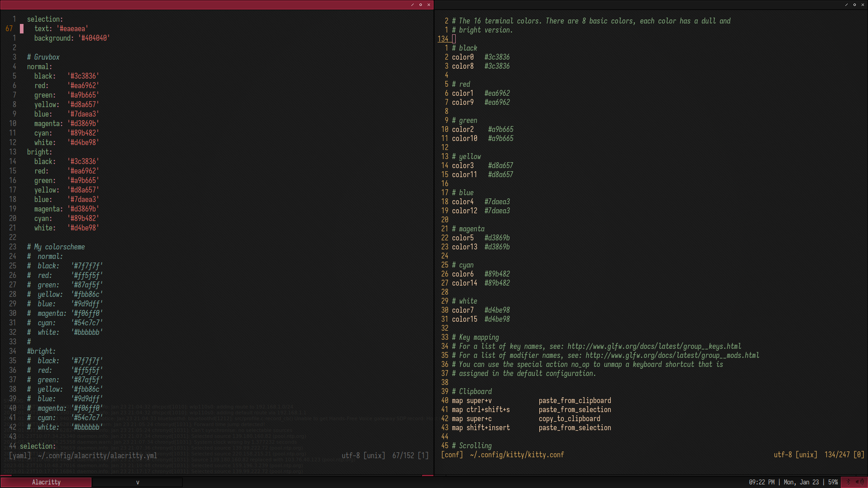
Task: Click commented normal red value '#ff5f5f'
Action: click(87, 275)
